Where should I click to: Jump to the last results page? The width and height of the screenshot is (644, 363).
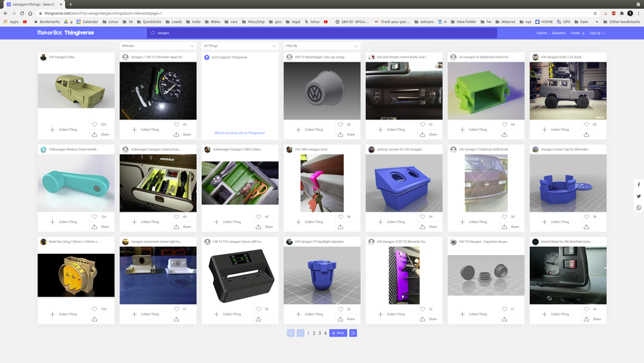pyautogui.click(x=353, y=333)
